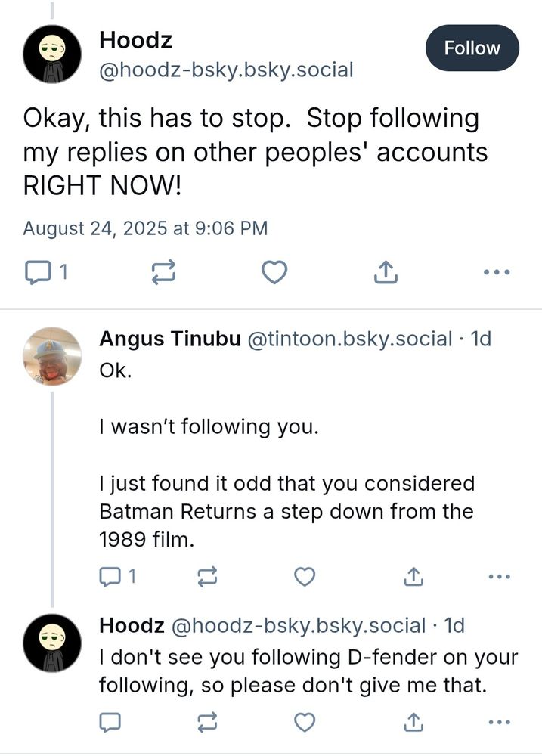Repost Hoodz's main post
The height and width of the screenshot is (756, 542).
164,271
